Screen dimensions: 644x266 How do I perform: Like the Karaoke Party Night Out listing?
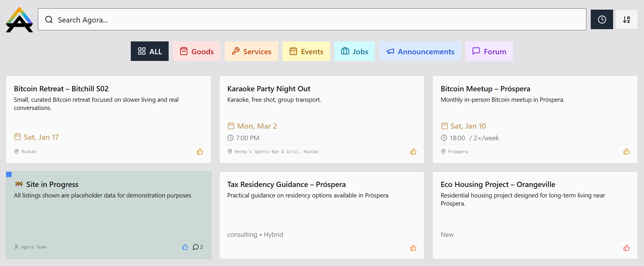(x=413, y=152)
